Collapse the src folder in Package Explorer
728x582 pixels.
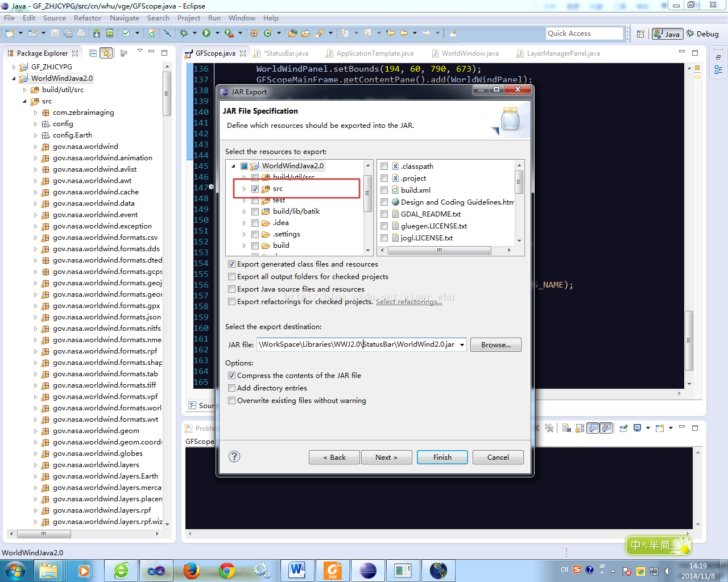(x=24, y=101)
